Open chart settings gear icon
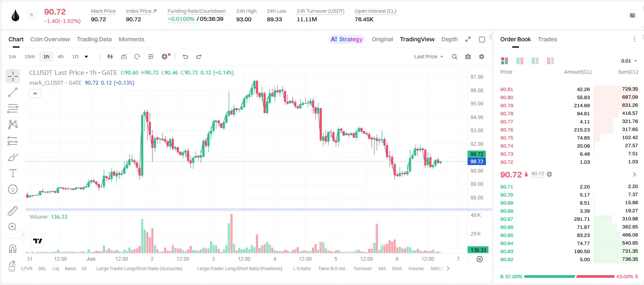Viewport: 644px width, 285px height. (482, 57)
